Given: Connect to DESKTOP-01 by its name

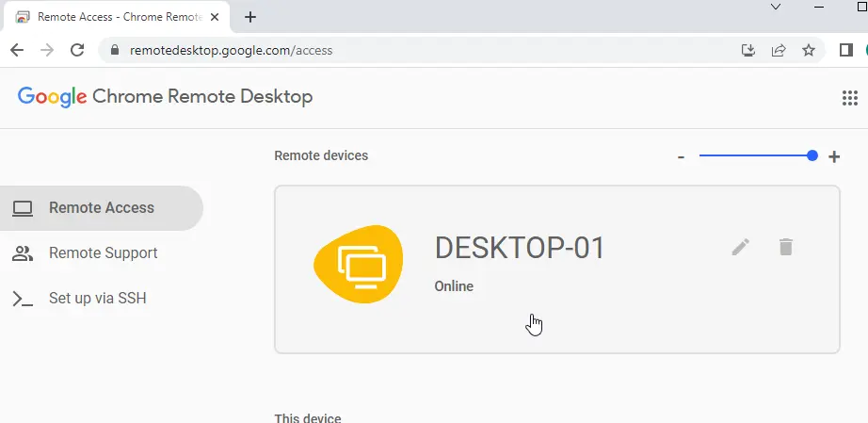Looking at the screenshot, I should pyautogui.click(x=520, y=248).
